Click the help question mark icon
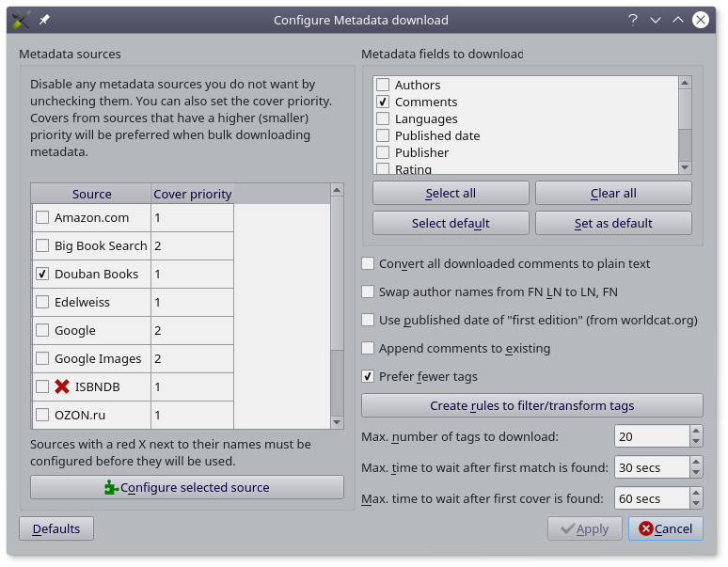Image resolution: width=728 pixels, height=567 pixels. pyautogui.click(x=633, y=20)
